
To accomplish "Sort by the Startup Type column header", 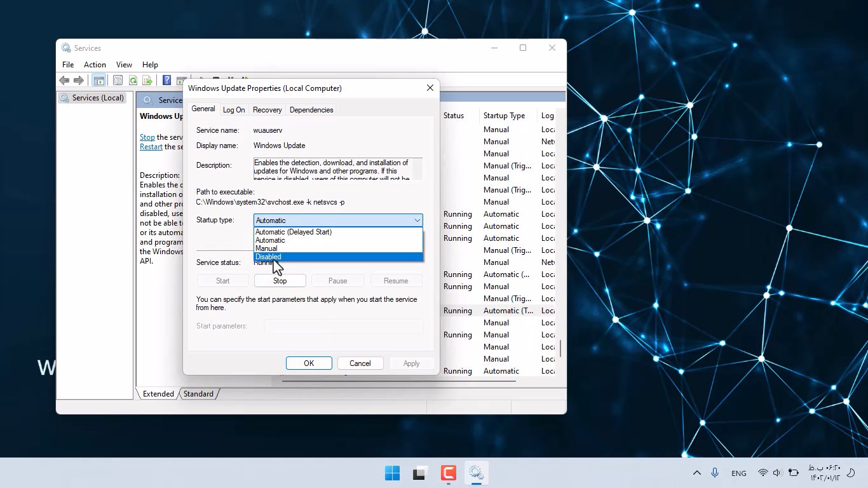I will click(505, 116).
